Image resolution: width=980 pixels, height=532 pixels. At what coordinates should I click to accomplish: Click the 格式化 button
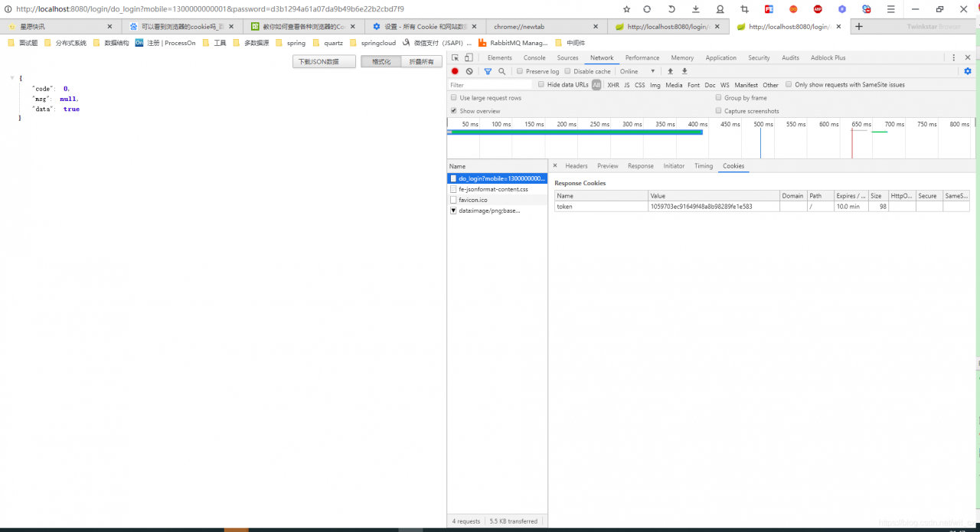pyautogui.click(x=381, y=61)
